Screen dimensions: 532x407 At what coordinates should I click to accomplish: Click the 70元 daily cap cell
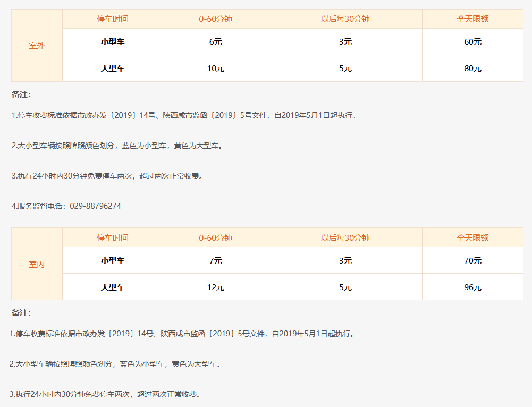[x=472, y=260]
